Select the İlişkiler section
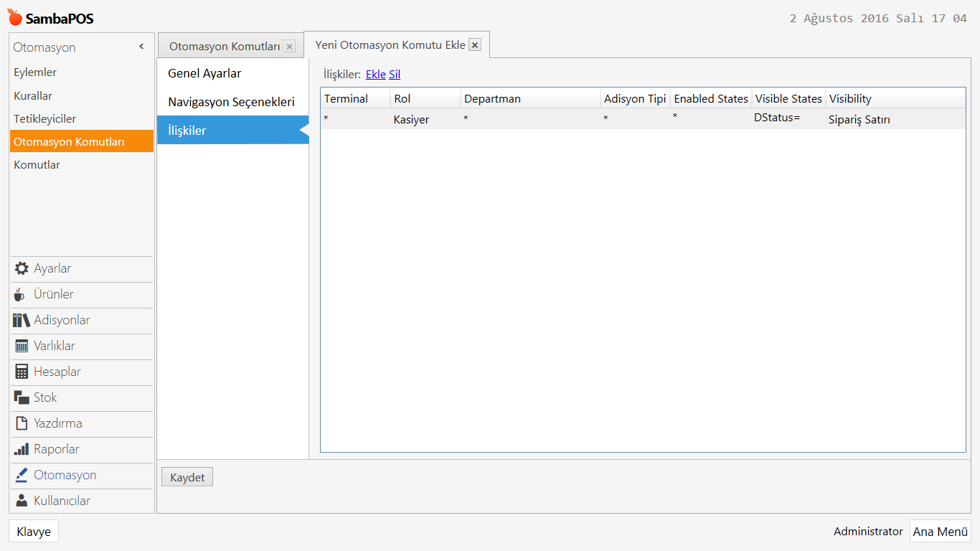 point(232,131)
